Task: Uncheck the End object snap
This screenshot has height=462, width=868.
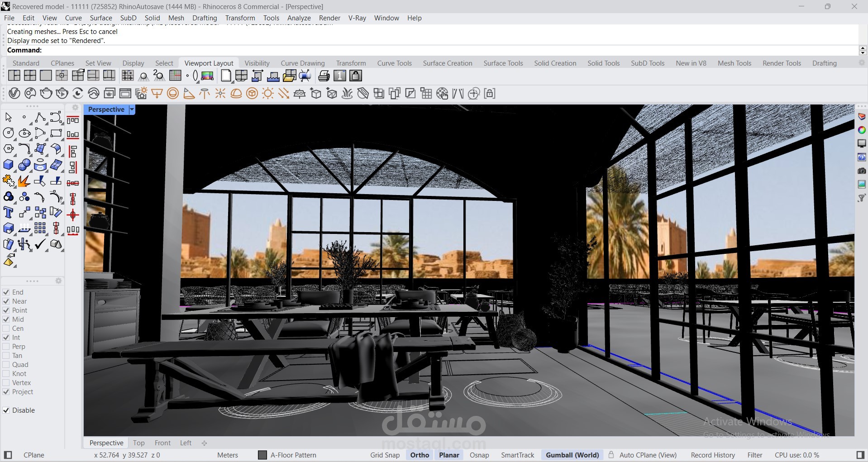Action: point(6,292)
